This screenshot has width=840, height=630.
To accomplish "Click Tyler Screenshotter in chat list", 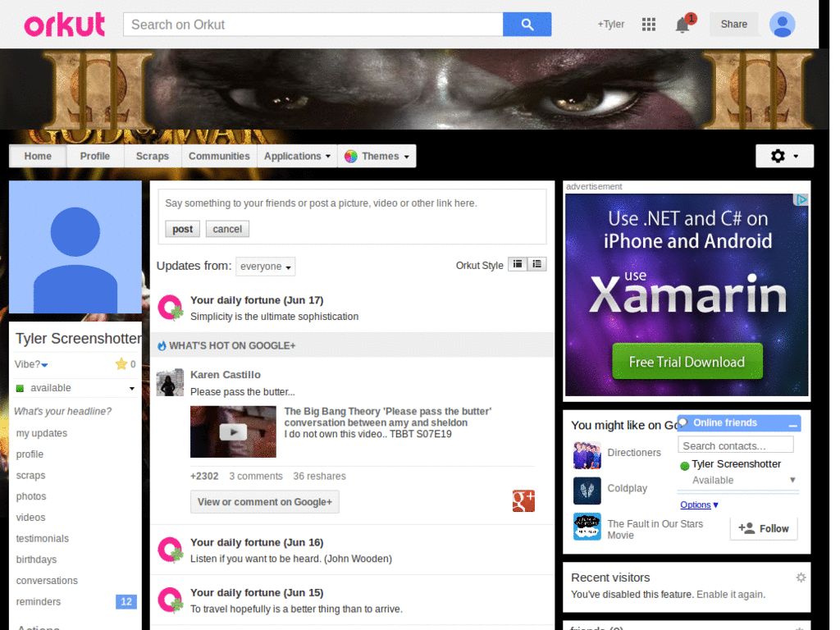I will pyautogui.click(x=736, y=464).
